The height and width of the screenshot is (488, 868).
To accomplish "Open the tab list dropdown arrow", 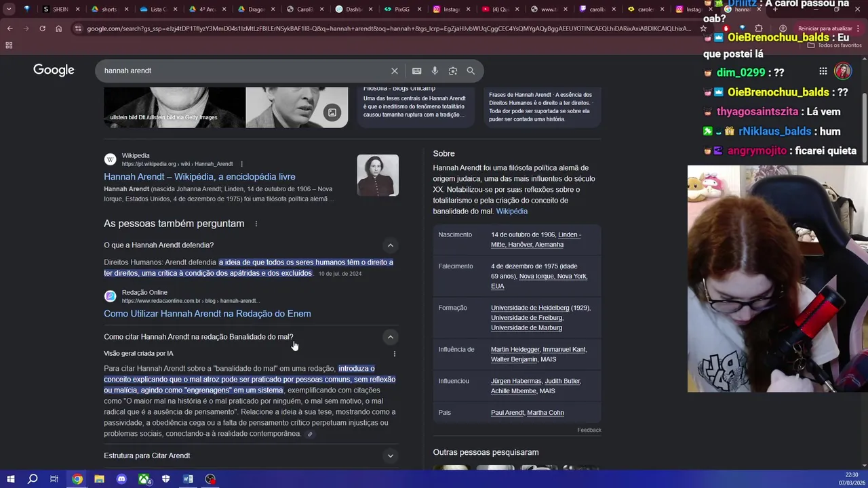I will coord(9,9).
